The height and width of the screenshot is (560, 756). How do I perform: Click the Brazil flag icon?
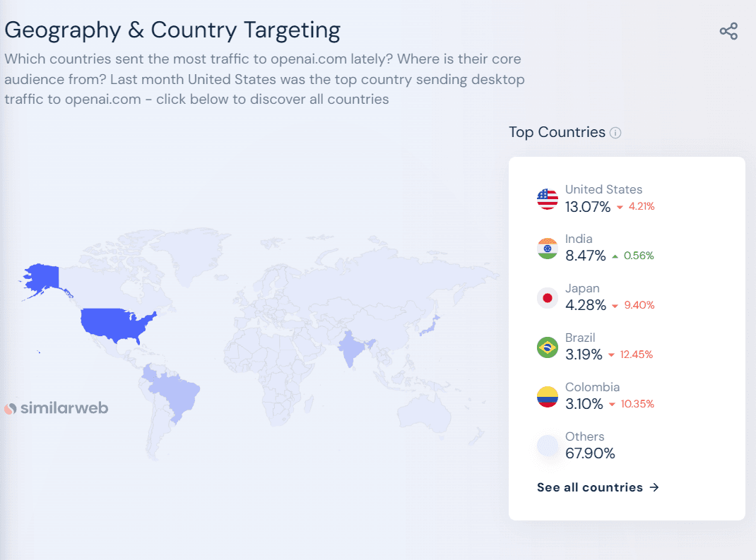pos(548,347)
